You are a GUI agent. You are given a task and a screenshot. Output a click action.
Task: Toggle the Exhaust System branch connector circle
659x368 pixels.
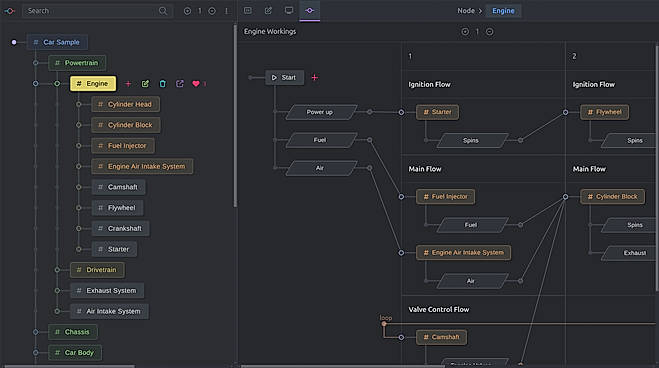(57, 290)
